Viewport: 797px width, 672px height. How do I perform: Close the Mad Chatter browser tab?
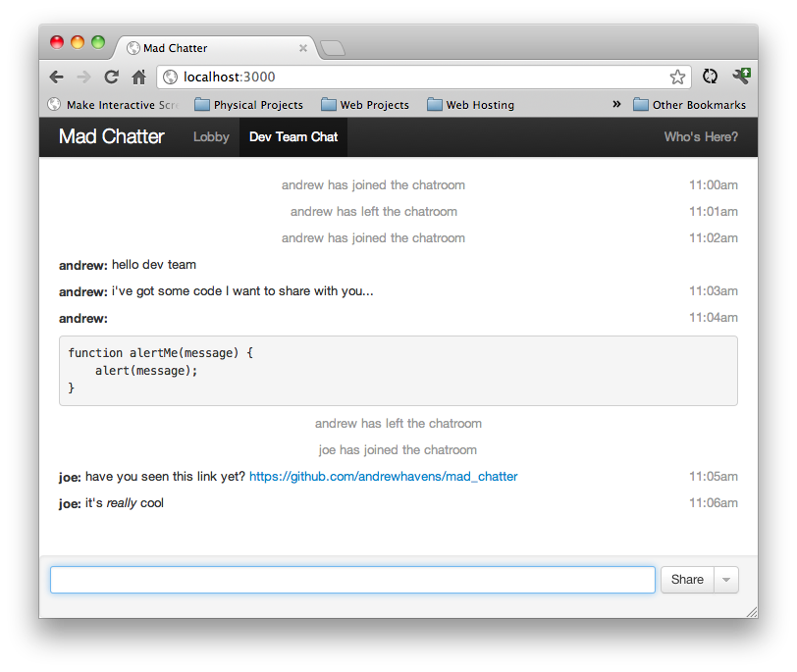click(303, 48)
